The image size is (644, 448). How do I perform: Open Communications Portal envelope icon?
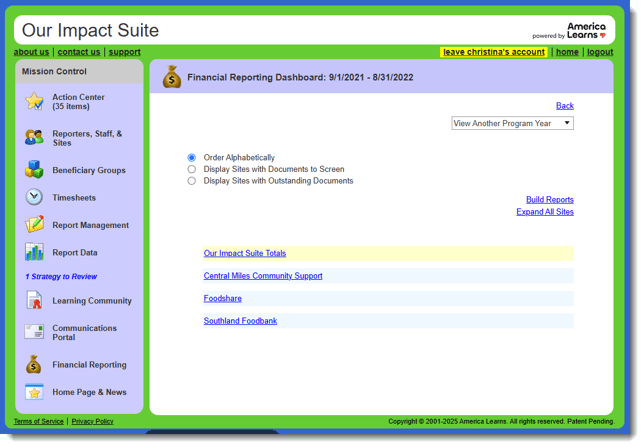click(34, 332)
